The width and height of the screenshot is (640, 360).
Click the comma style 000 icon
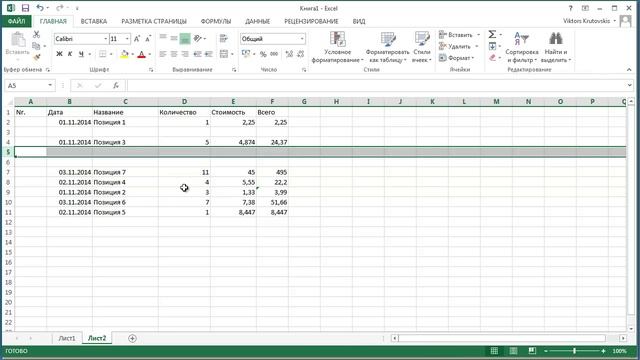pyautogui.click(x=274, y=54)
